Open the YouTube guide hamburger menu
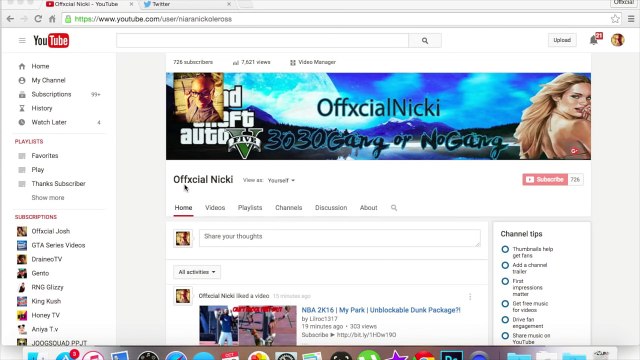The height and width of the screenshot is (360, 640). (x=22, y=40)
